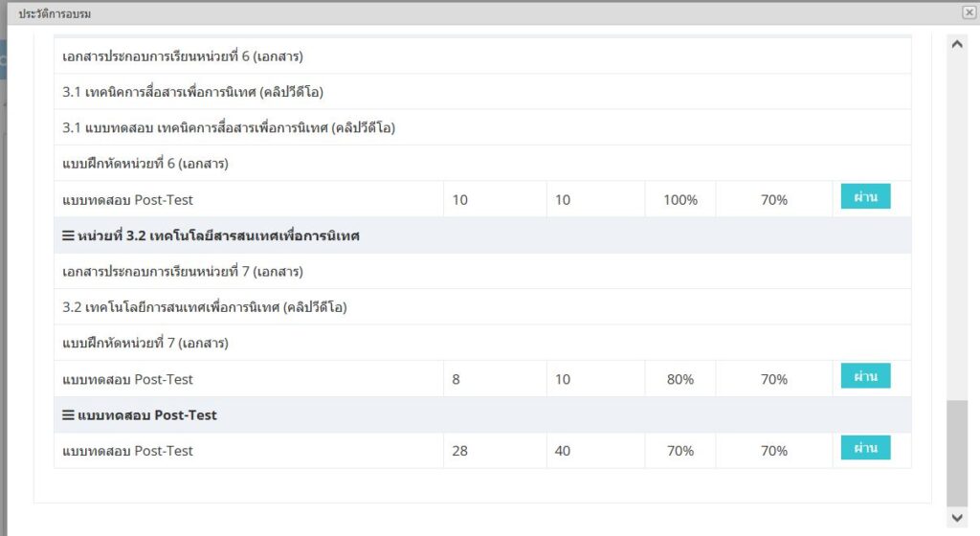Select Post-Test row with score 8

pos(127,380)
